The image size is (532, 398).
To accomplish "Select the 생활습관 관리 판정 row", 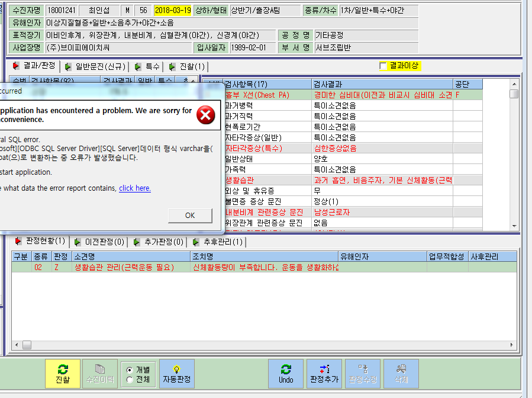I will [x=264, y=267].
